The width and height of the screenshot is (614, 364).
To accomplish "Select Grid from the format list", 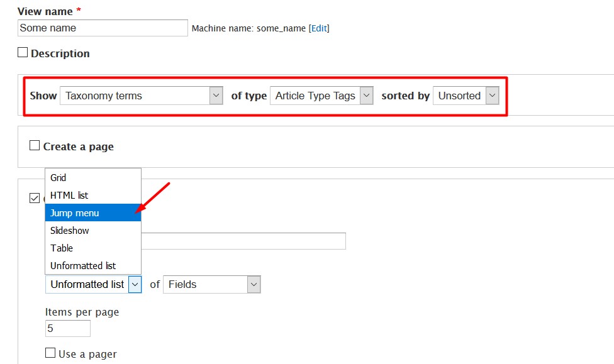I will pyautogui.click(x=93, y=178).
